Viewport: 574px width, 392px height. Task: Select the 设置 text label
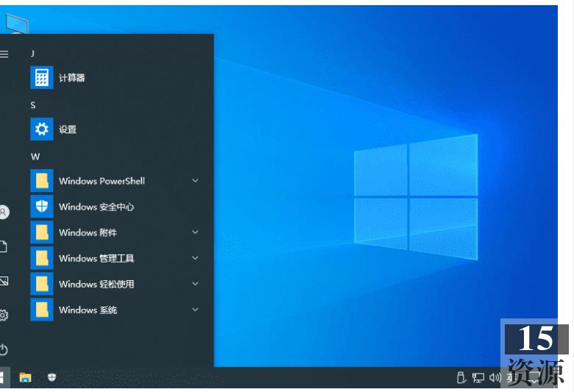[x=68, y=129]
